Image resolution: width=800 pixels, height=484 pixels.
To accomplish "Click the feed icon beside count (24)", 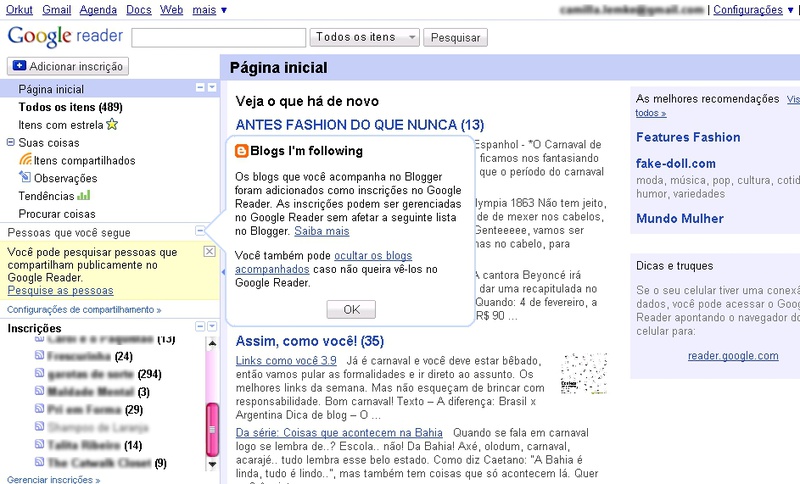I will coord(39,355).
